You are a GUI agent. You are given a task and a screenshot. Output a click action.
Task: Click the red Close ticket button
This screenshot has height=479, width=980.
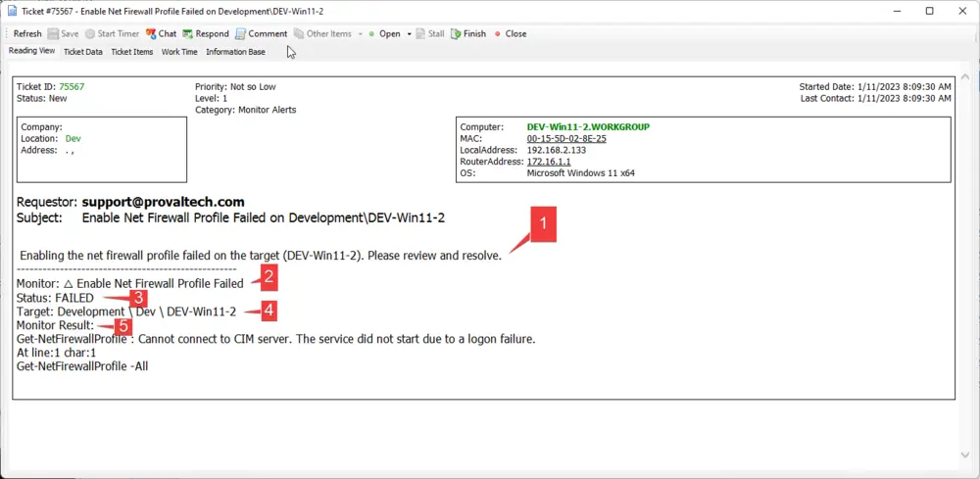pyautogui.click(x=511, y=33)
